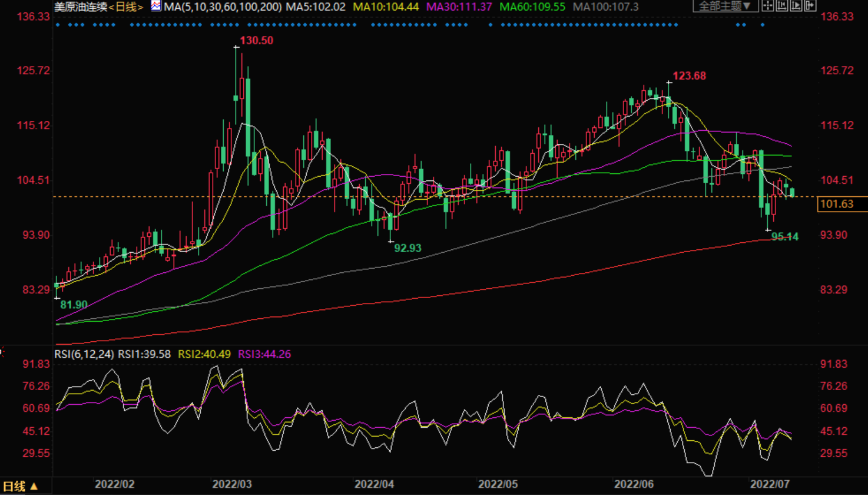Click the 130.50 high price marker
Screen dimensions: 868x495
(x=256, y=41)
